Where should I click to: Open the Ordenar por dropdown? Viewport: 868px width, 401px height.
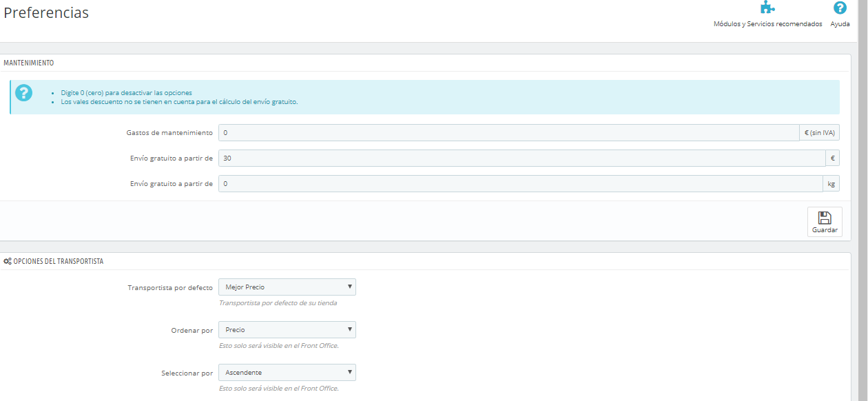tap(287, 329)
